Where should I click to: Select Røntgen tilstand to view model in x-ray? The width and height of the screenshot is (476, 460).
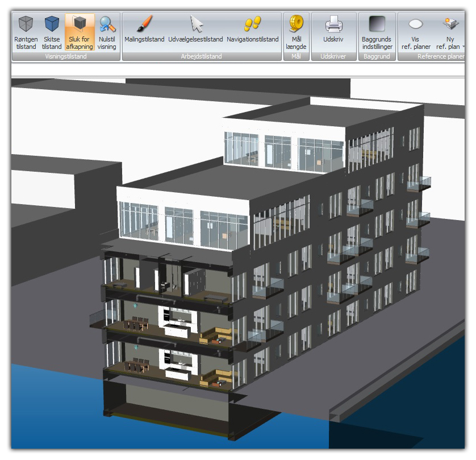pyautogui.click(x=25, y=31)
